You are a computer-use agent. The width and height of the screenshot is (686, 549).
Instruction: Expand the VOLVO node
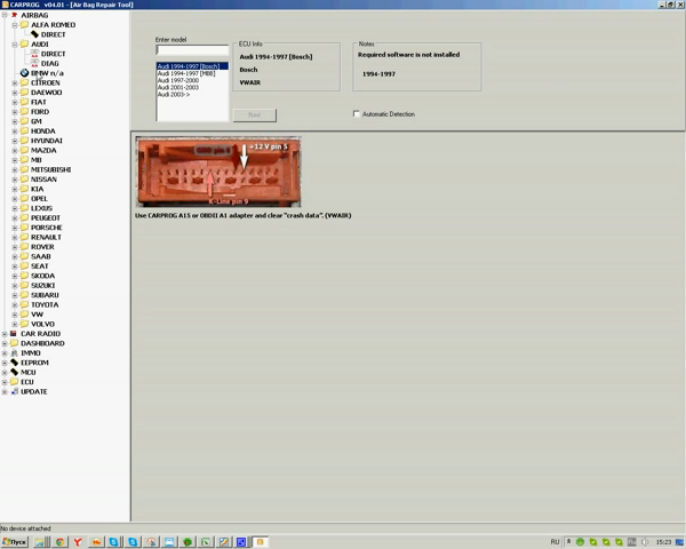pos(14,324)
